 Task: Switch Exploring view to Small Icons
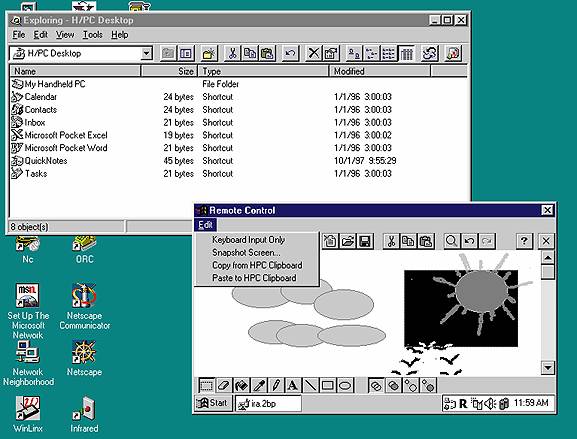pos(371,53)
